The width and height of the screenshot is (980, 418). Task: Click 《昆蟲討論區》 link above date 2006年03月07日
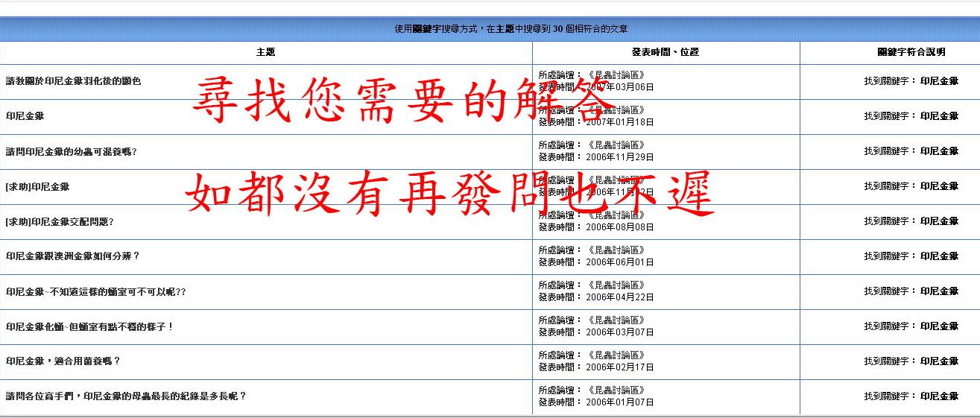coord(616,320)
